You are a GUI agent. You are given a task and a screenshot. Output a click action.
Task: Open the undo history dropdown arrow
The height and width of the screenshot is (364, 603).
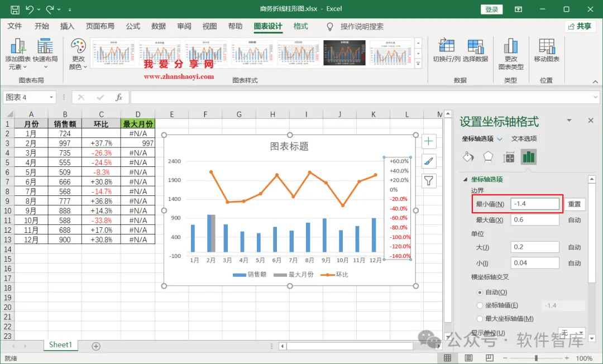tap(39, 9)
